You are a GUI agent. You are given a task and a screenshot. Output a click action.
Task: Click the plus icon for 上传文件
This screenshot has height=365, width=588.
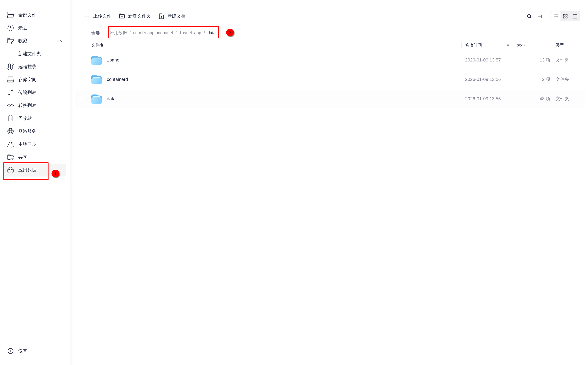pos(87,16)
